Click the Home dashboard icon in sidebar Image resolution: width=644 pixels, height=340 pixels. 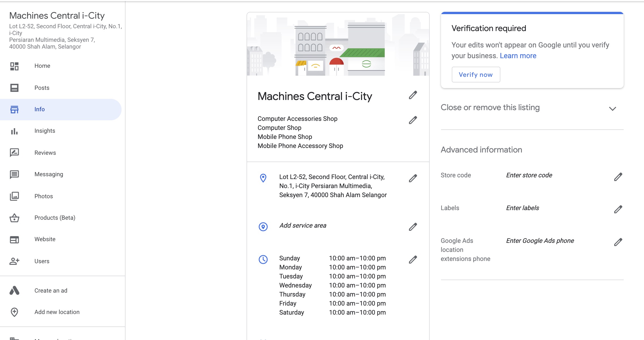14,66
